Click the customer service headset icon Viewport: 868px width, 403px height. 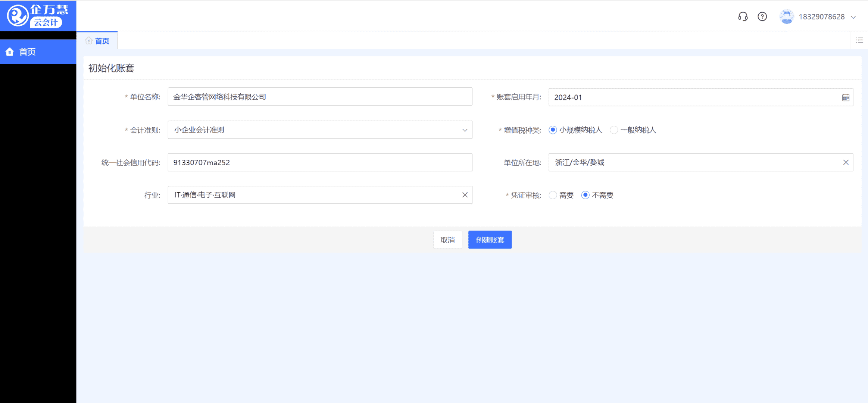pos(743,17)
